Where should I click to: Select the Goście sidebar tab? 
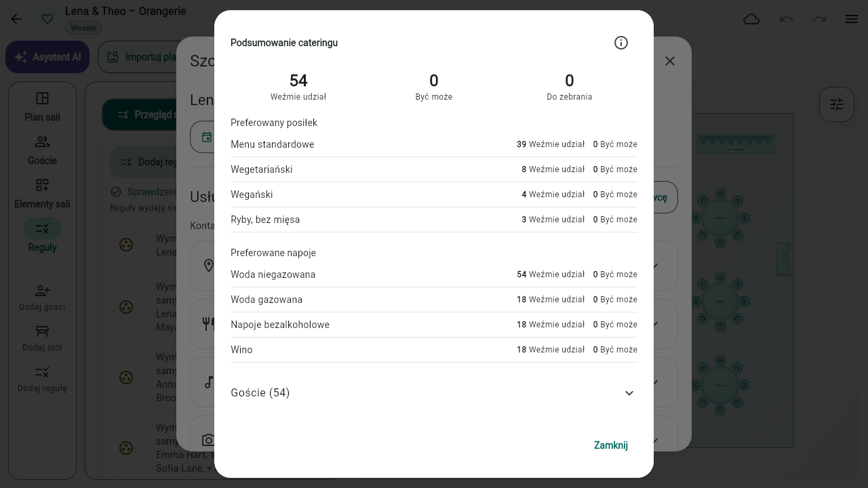[x=42, y=150]
